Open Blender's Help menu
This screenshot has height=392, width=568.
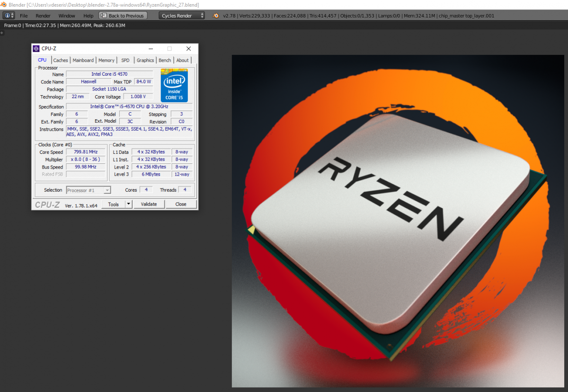[x=89, y=16]
